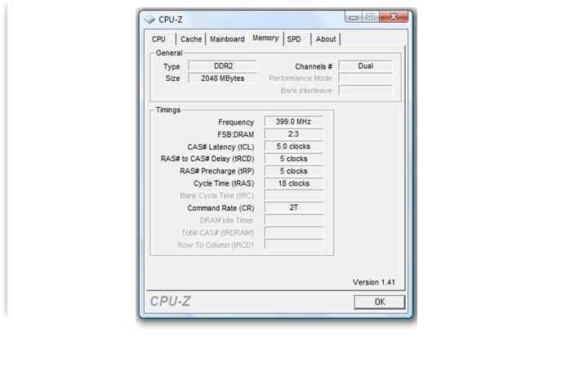Click the tRCD 5 clocks value
This screenshot has height=368, width=588.
coord(293,159)
